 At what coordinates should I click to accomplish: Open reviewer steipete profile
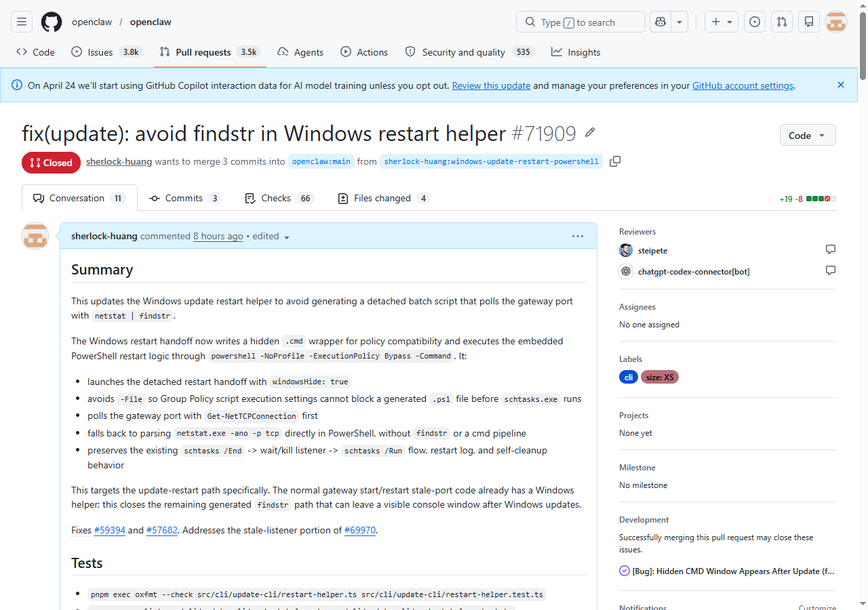(652, 251)
